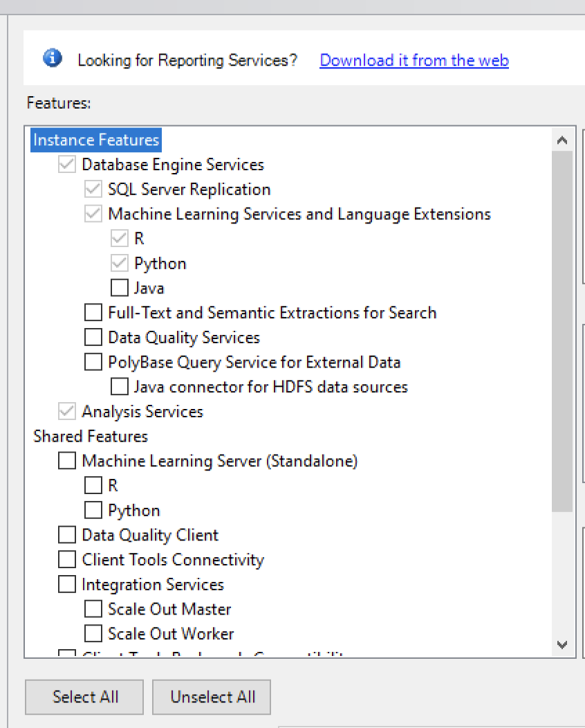585x728 pixels.
Task: Click the features list scroll down arrow
Action: pyautogui.click(x=562, y=644)
